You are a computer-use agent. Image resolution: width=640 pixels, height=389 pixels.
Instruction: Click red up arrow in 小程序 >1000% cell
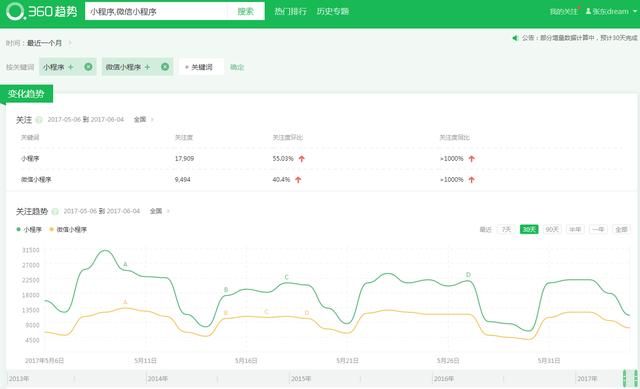(471, 159)
